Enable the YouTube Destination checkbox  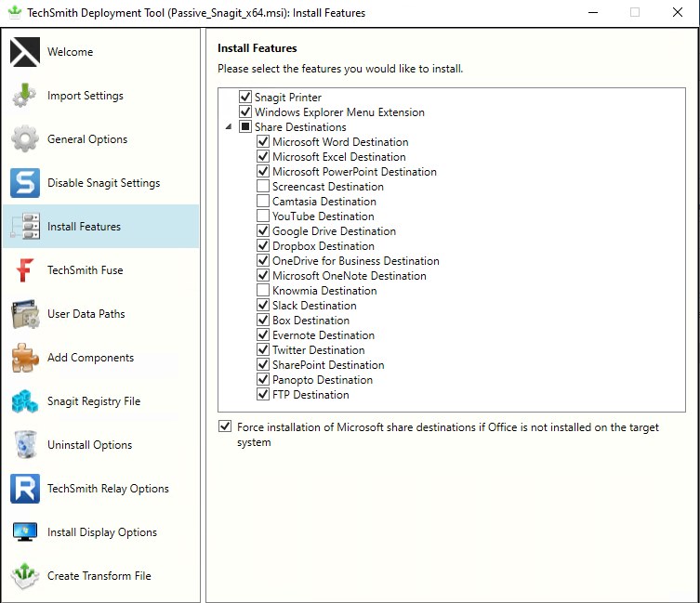[263, 216]
